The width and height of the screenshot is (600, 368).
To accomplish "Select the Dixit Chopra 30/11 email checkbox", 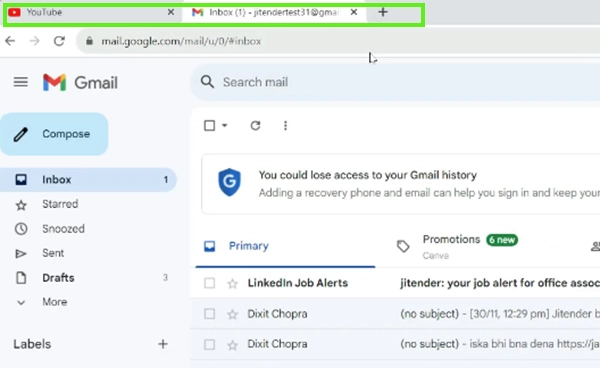I will [x=209, y=314].
